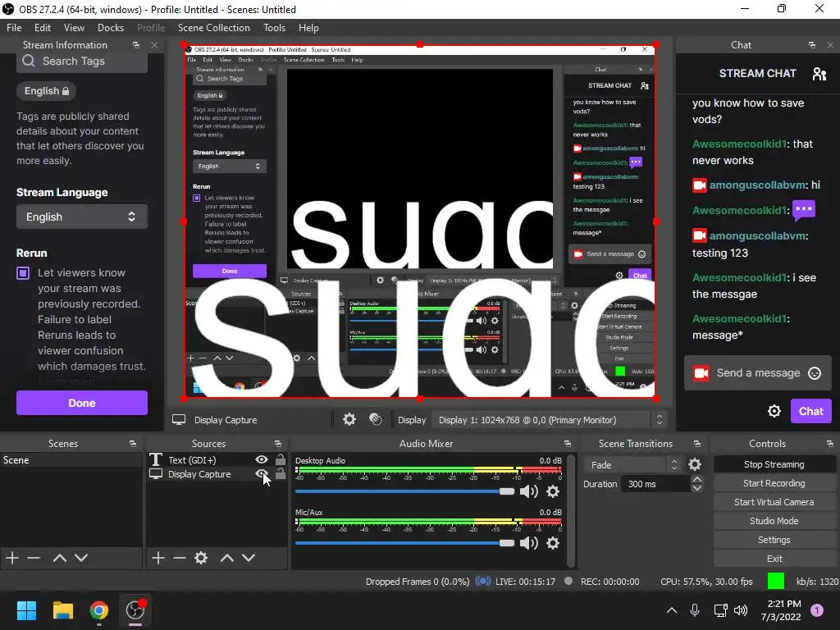This screenshot has height=630, width=840.
Task: Move source up arrow
Action: tap(227, 558)
